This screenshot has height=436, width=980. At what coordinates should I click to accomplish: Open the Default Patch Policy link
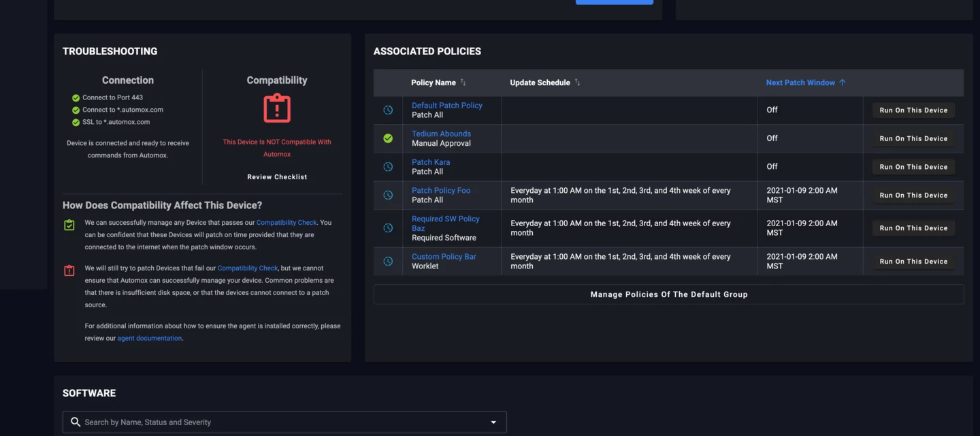tap(447, 106)
